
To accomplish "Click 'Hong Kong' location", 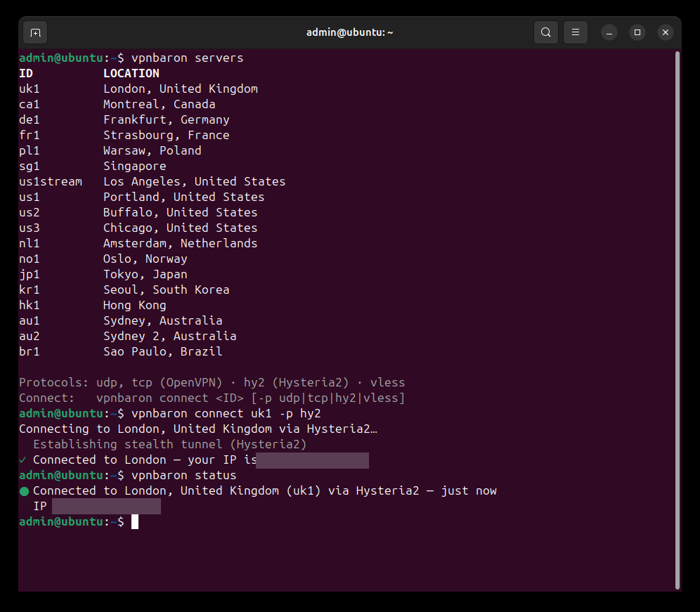I will click(135, 306).
